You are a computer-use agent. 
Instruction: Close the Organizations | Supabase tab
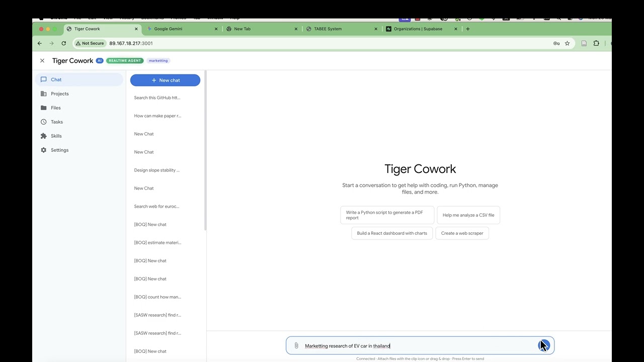pyautogui.click(x=456, y=29)
